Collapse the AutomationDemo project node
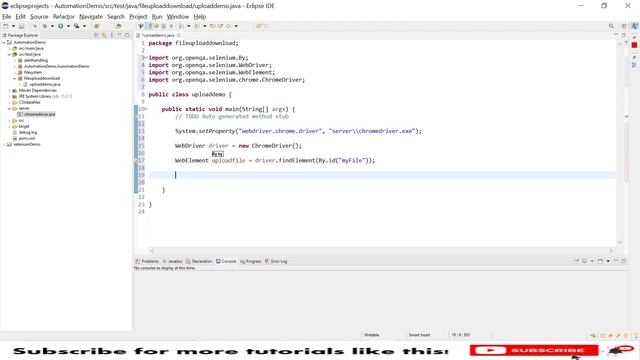The width and height of the screenshot is (640, 360). coord(4,42)
